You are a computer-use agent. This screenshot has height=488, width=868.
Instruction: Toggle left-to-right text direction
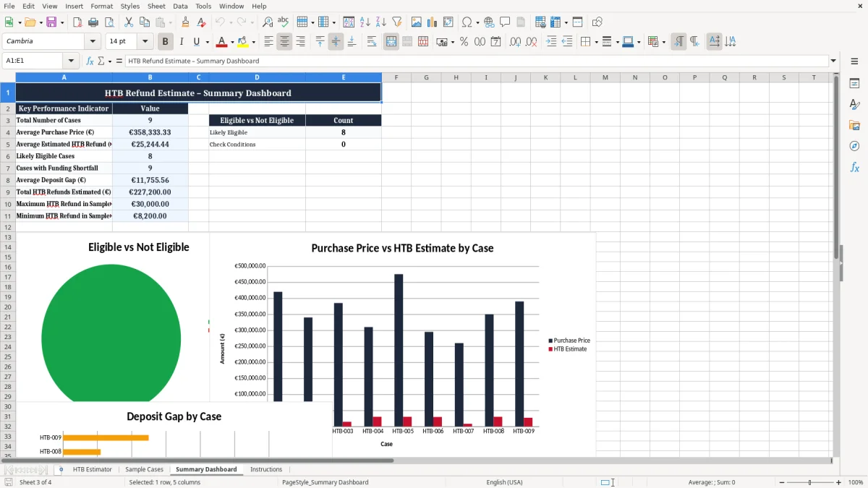(x=678, y=42)
